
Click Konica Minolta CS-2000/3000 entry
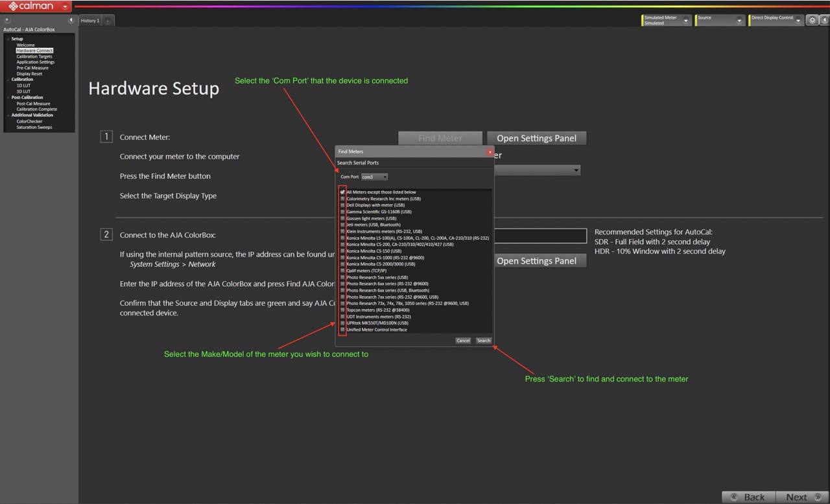click(381, 264)
